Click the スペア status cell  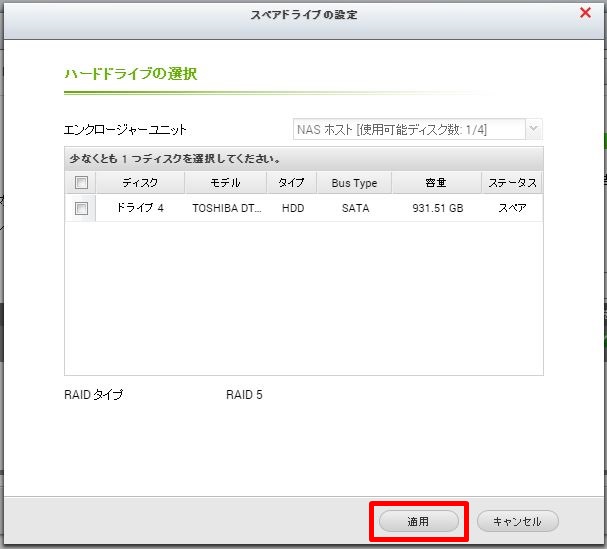pyautogui.click(x=512, y=208)
